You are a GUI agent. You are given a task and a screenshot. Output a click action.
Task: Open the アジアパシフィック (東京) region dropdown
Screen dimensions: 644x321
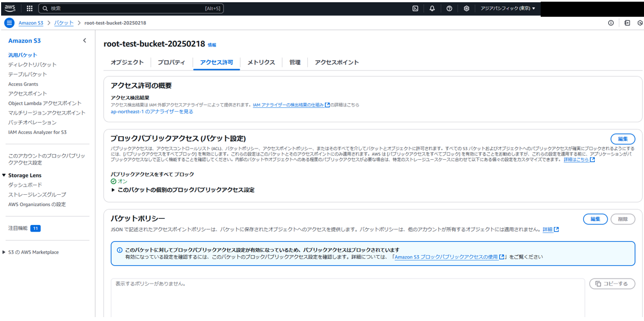508,8
